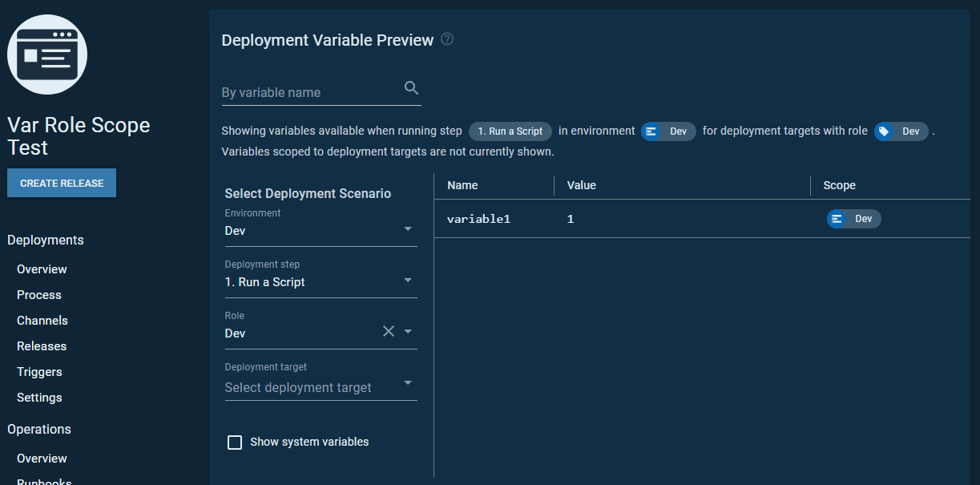Screen dimensions: 980x485
Task: Click the Dev scope chip for variable1
Action: tap(853, 218)
